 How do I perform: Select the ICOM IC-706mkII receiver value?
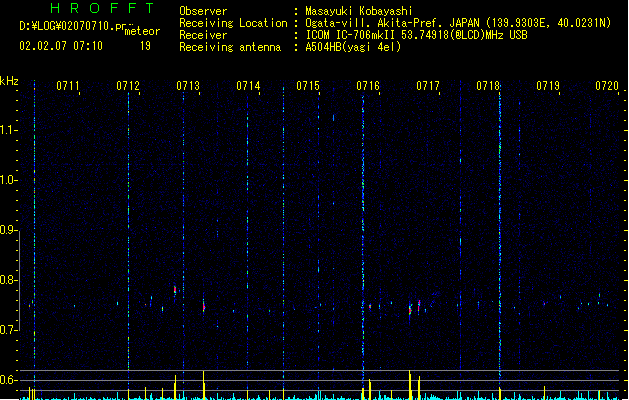point(416,35)
